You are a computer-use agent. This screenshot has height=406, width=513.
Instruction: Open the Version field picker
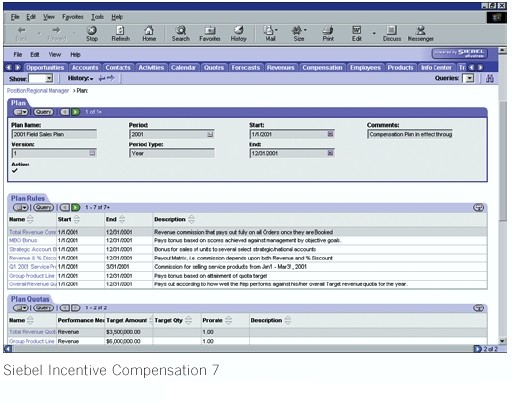coord(93,153)
